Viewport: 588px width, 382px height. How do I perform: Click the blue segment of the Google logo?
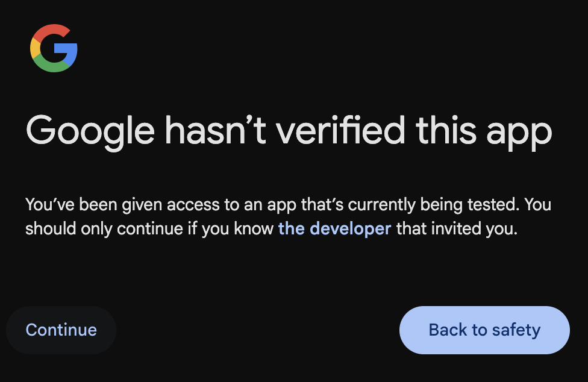pos(71,51)
